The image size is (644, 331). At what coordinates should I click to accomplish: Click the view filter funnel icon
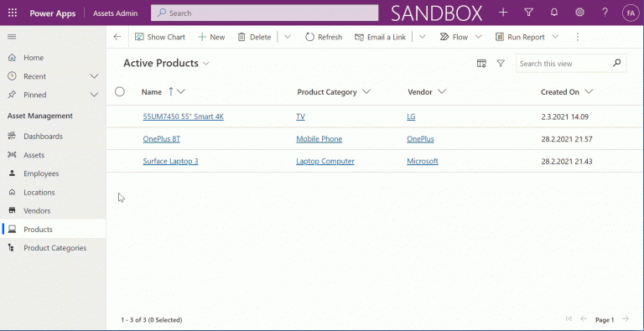coord(501,63)
